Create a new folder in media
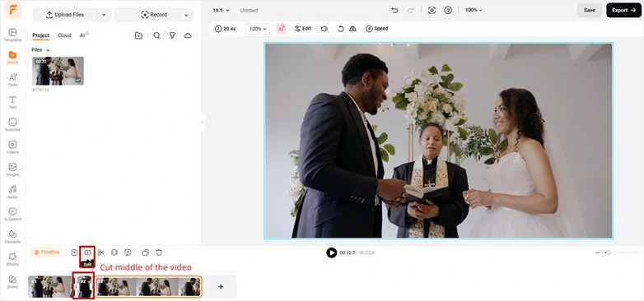The height and width of the screenshot is (301, 644). pyautogui.click(x=139, y=35)
